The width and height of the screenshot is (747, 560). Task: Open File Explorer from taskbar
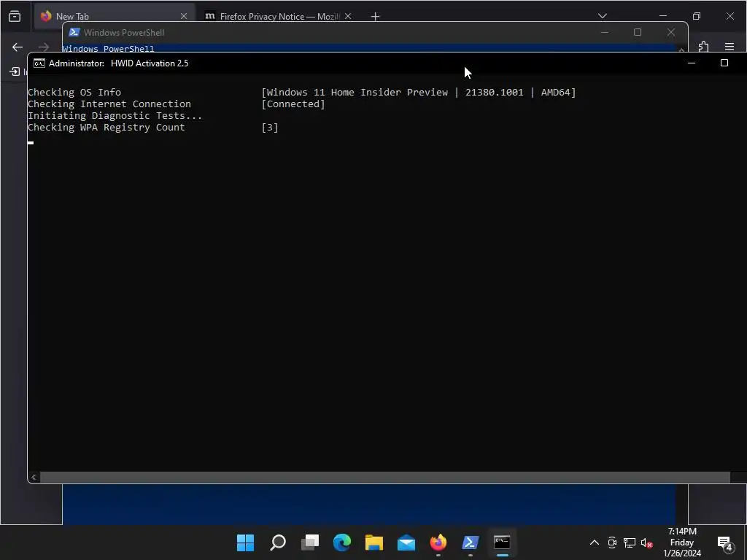[x=374, y=542]
